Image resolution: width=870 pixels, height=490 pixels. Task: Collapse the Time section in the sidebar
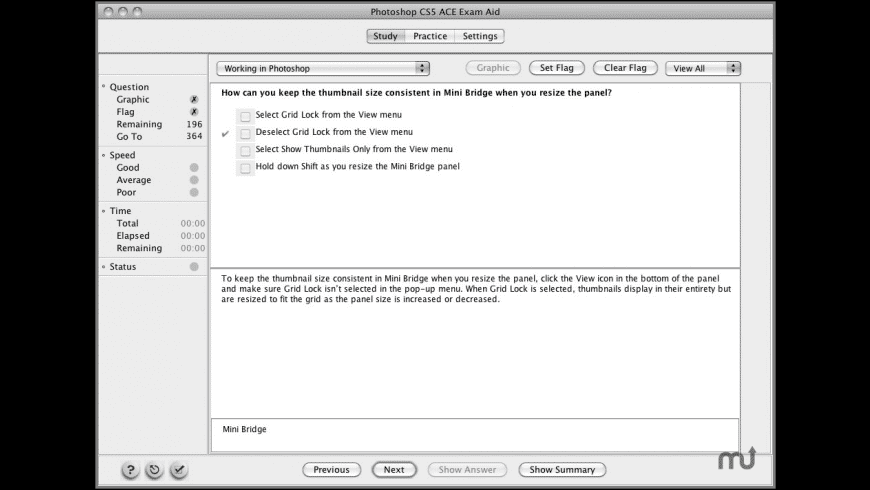click(x=104, y=211)
